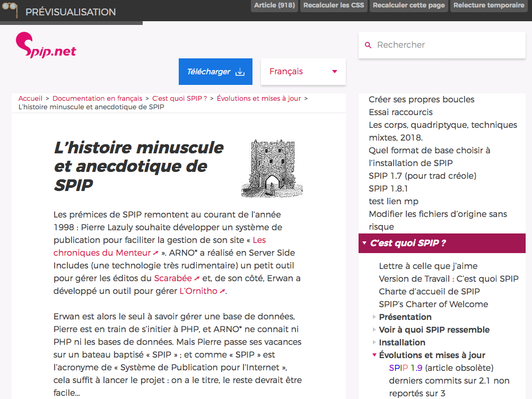Collapse the C'est quoi SPIP ? section
The width and height of the screenshot is (532, 399).
pyautogui.click(x=364, y=244)
